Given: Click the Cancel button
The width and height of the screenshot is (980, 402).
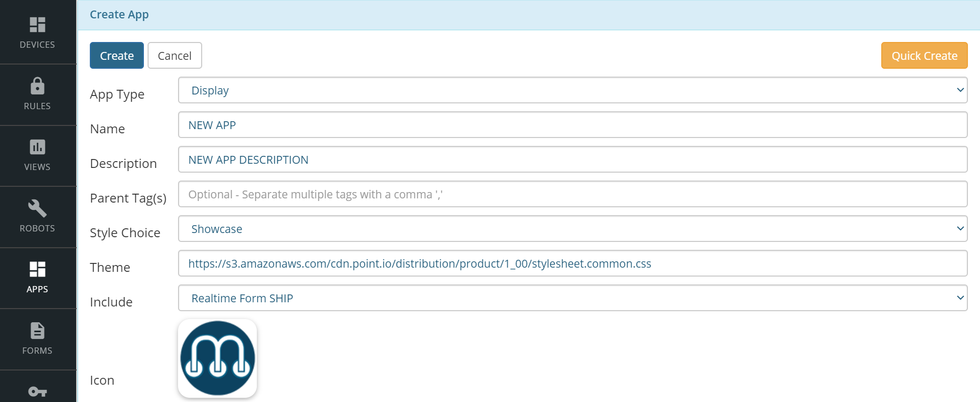Looking at the screenshot, I should [175, 56].
